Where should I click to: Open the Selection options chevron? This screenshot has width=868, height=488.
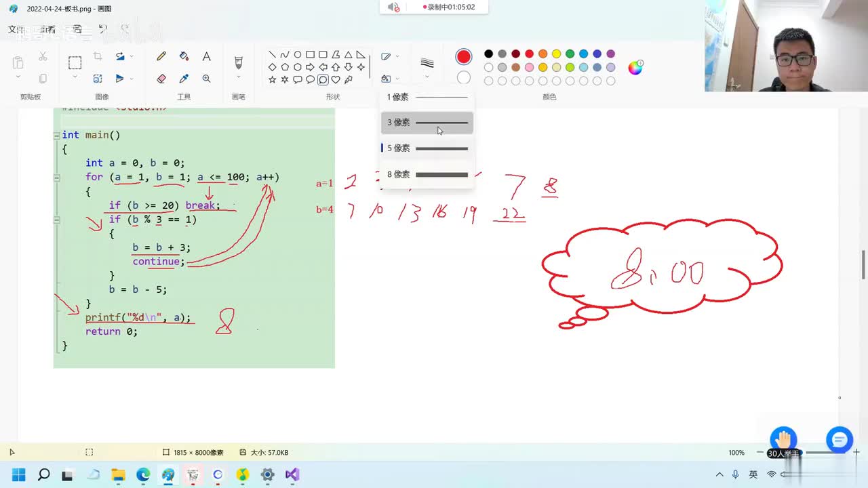coord(75,77)
